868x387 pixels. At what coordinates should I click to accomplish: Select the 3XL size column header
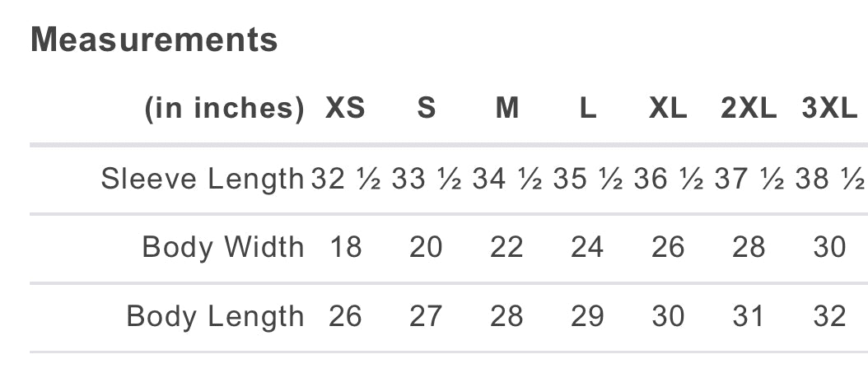829,108
